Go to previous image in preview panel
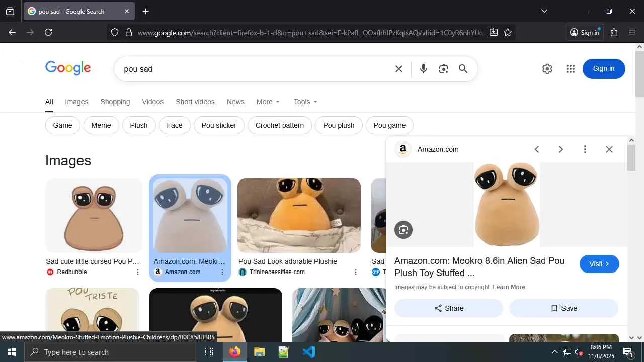644x362 pixels. click(537, 149)
